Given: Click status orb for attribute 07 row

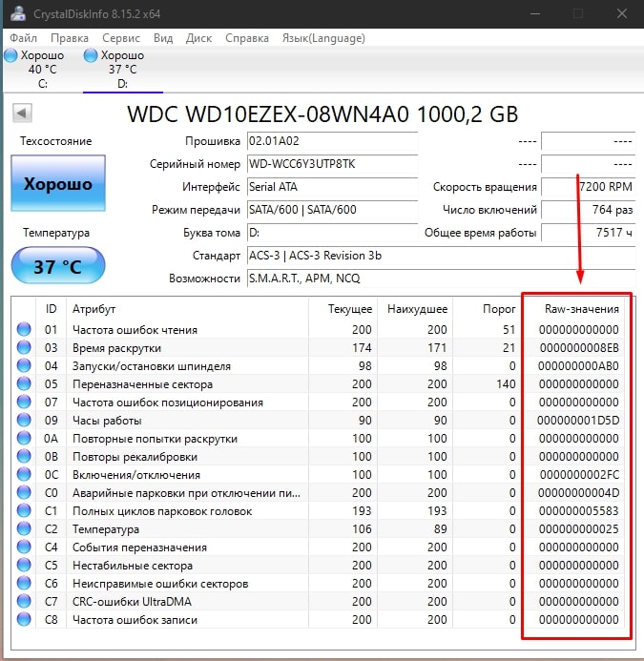Looking at the screenshot, I should [24, 402].
